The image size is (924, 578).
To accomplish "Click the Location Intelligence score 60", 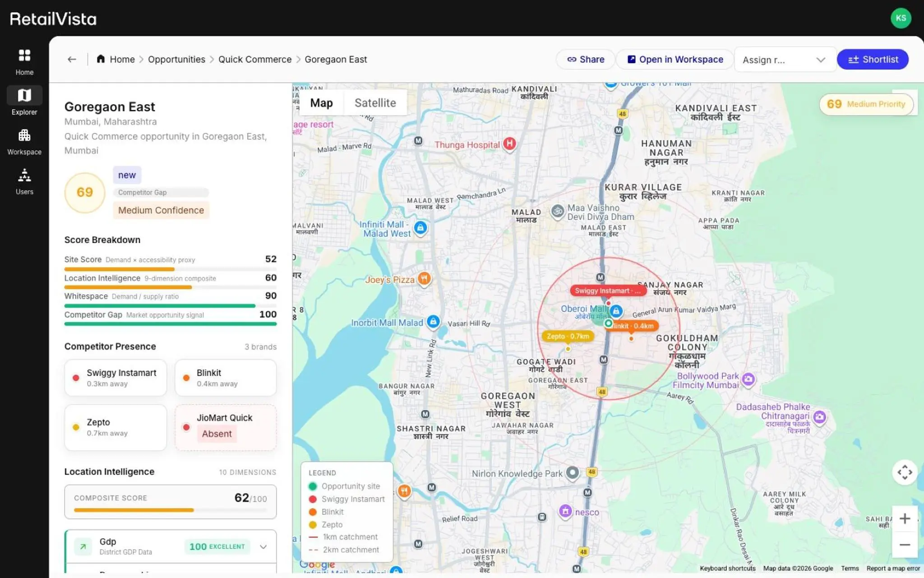I will tap(271, 278).
